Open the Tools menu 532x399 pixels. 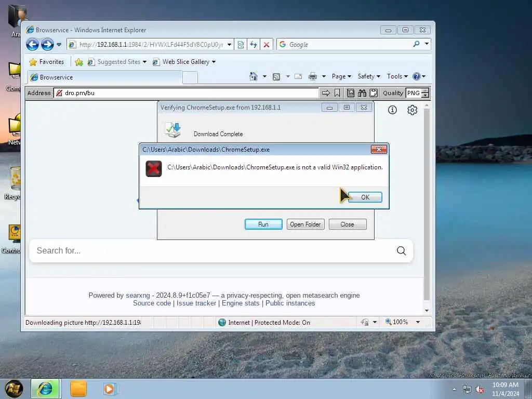click(397, 76)
